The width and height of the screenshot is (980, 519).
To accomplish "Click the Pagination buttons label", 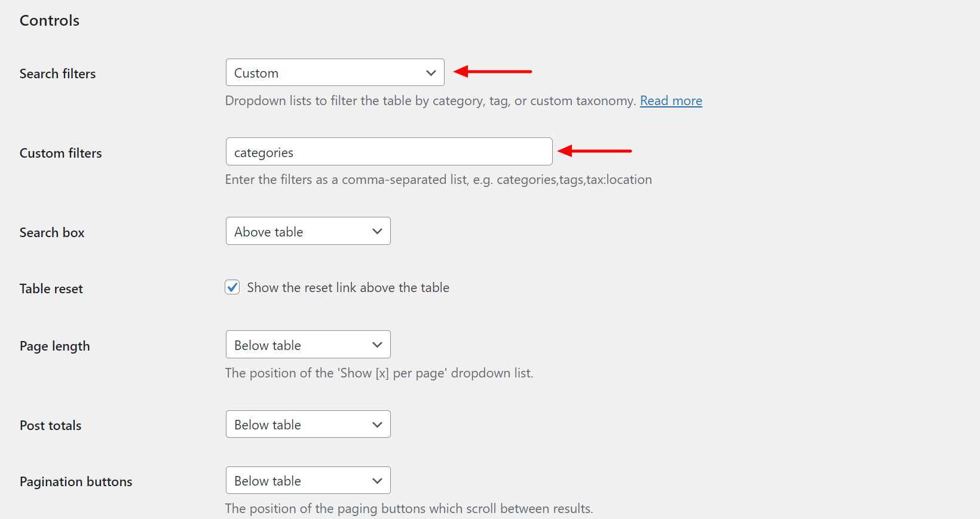I will click(76, 481).
